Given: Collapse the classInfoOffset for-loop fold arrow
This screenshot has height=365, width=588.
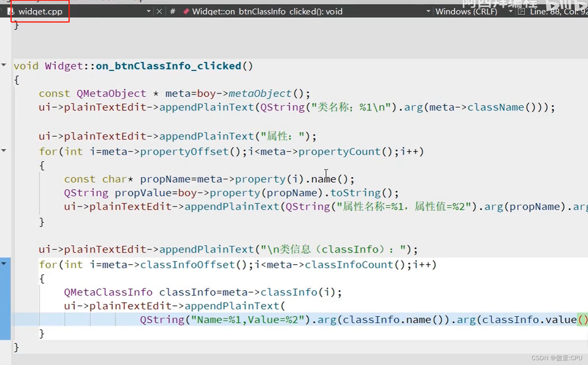Looking at the screenshot, I should (4, 263).
